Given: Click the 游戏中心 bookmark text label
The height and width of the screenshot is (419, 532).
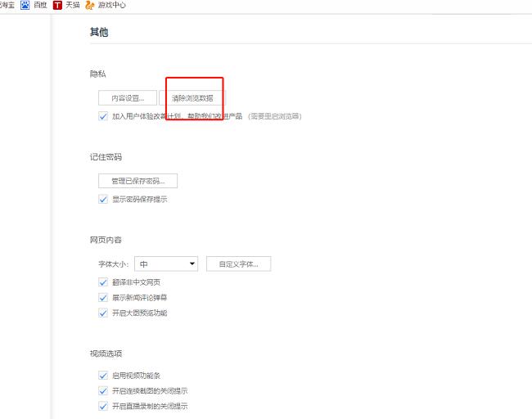Looking at the screenshot, I should [112, 5].
